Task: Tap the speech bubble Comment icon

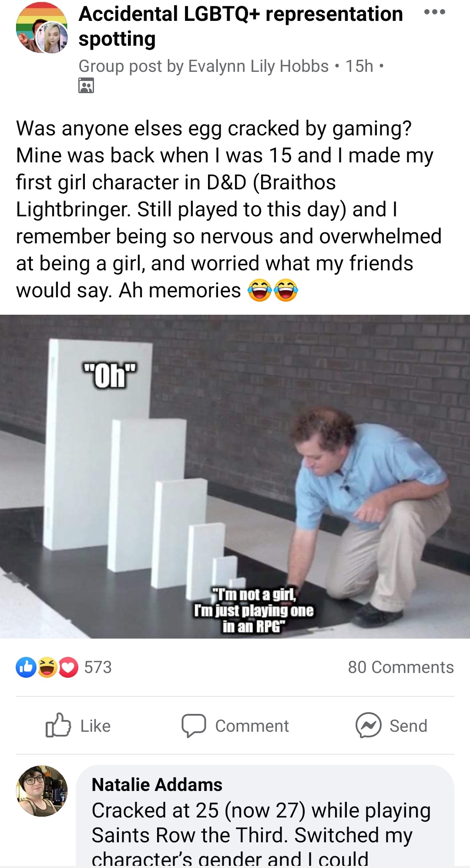Action: coord(194,726)
